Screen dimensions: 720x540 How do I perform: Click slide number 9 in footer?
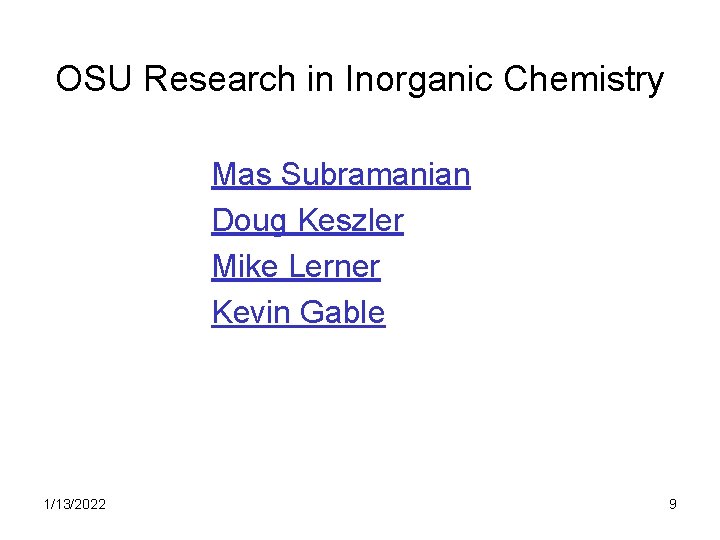[673, 504]
